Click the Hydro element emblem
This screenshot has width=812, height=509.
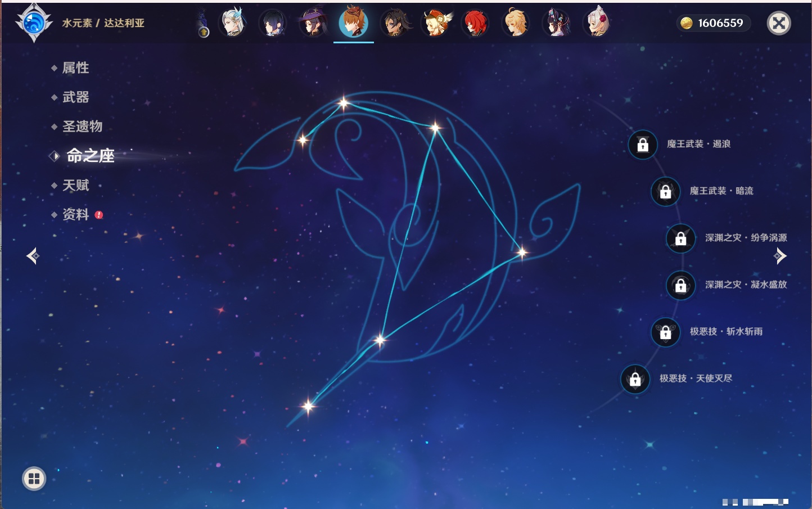pyautogui.click(x=33, y=23)
